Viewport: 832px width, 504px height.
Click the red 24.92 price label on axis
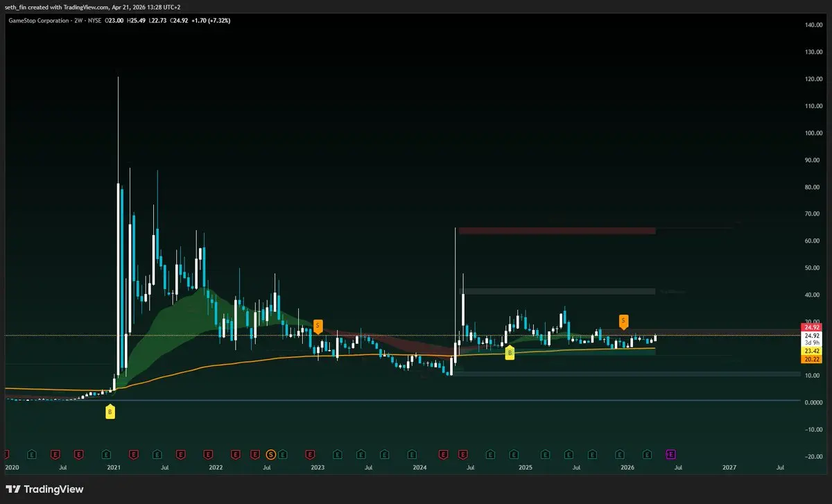pos(811,327)
